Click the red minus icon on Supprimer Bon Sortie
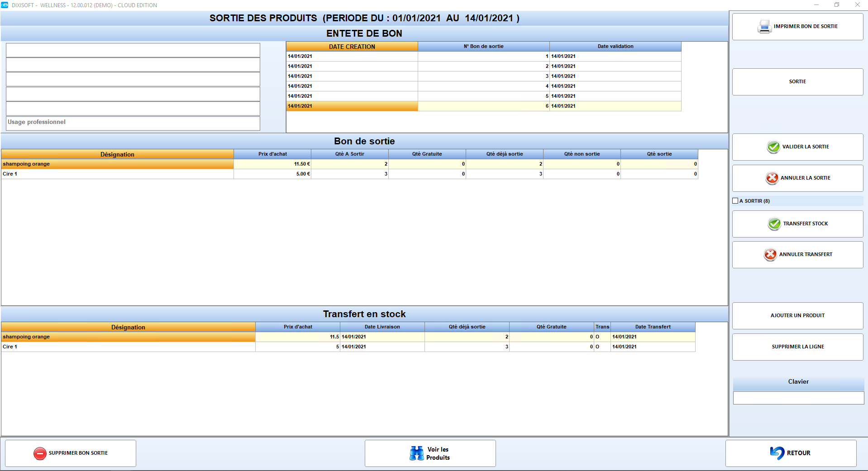Screen dimensions: 868x471 click(x=40, y=453)
